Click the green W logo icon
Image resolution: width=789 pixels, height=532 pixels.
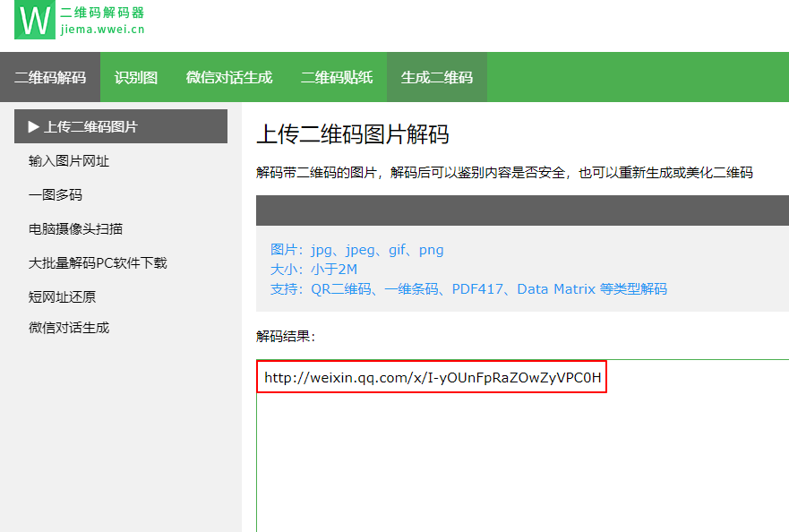(35, 20)
